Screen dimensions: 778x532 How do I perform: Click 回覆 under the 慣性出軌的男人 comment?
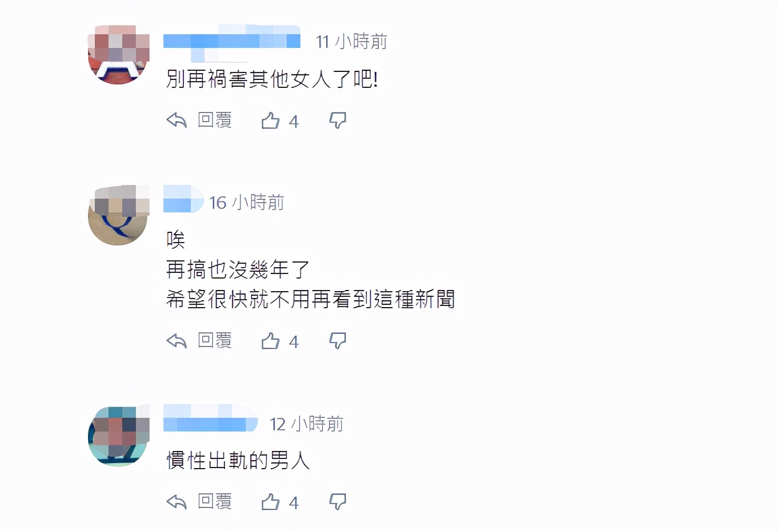pyautogui.click(x=215, y=501)
